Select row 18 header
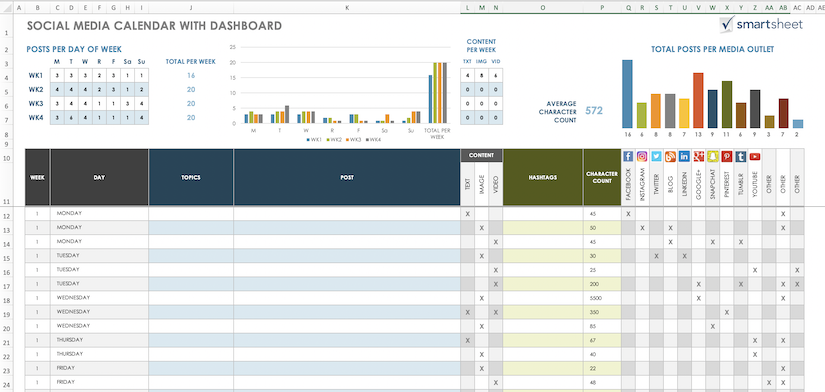The width and height of the screenshot is (825, 392). point(6,300)
